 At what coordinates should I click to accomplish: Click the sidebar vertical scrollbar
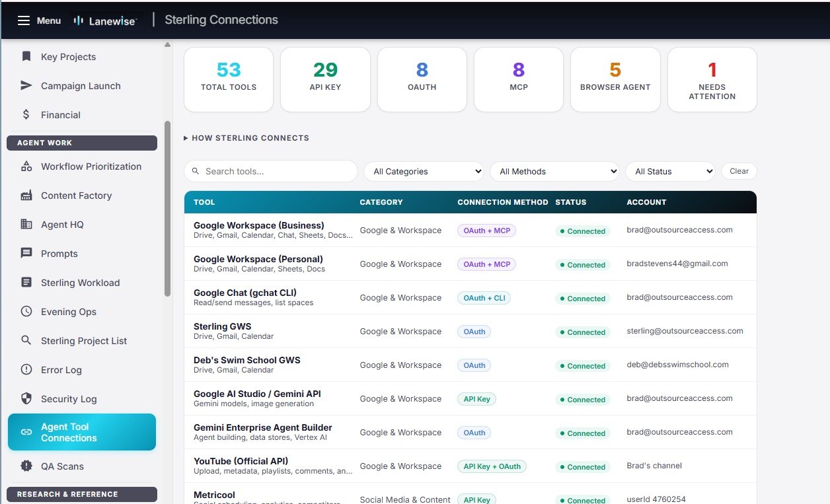tap(167, 208)
